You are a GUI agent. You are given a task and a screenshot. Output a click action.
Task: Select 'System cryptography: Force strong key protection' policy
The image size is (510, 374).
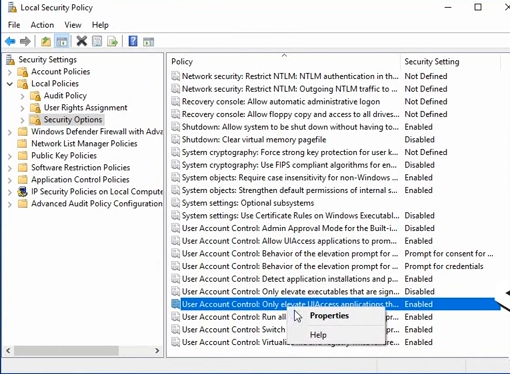coord(290,152)
